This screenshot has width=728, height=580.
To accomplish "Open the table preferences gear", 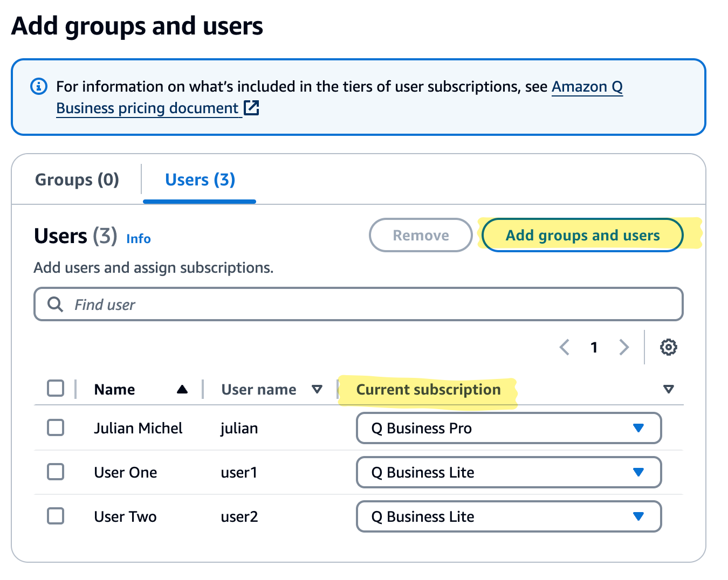I will (x=669, y=347).
